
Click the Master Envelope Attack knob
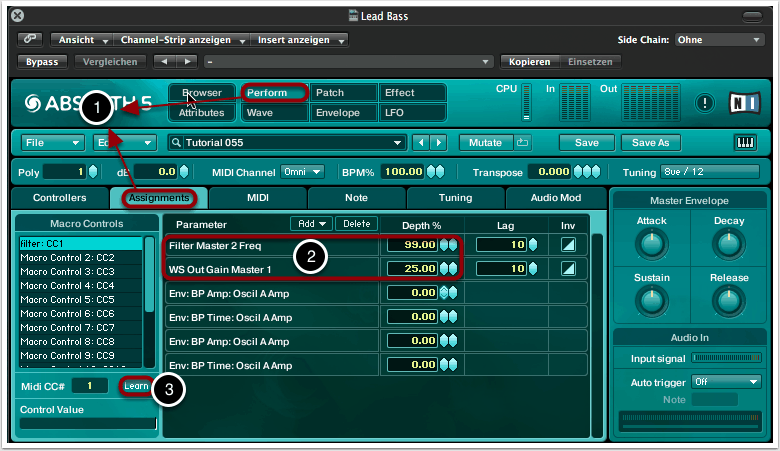point(651,245)
